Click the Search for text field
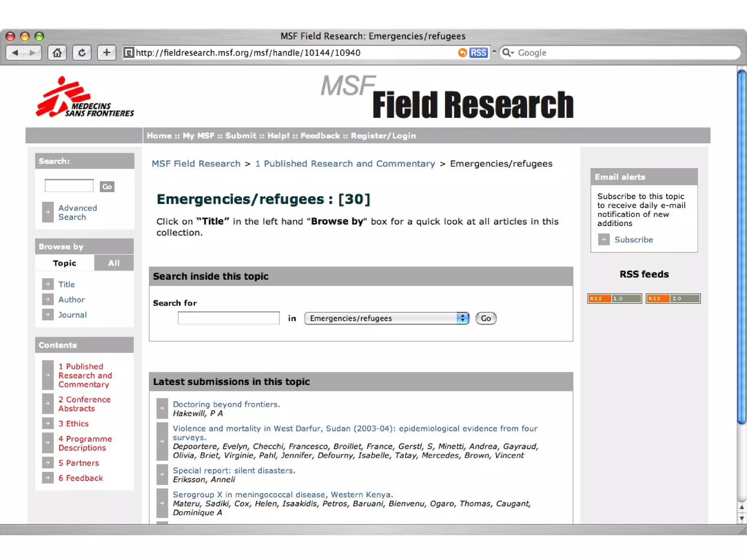Image resolution: width=747 pixels, height=560 pixels. [x=228, y=318]
